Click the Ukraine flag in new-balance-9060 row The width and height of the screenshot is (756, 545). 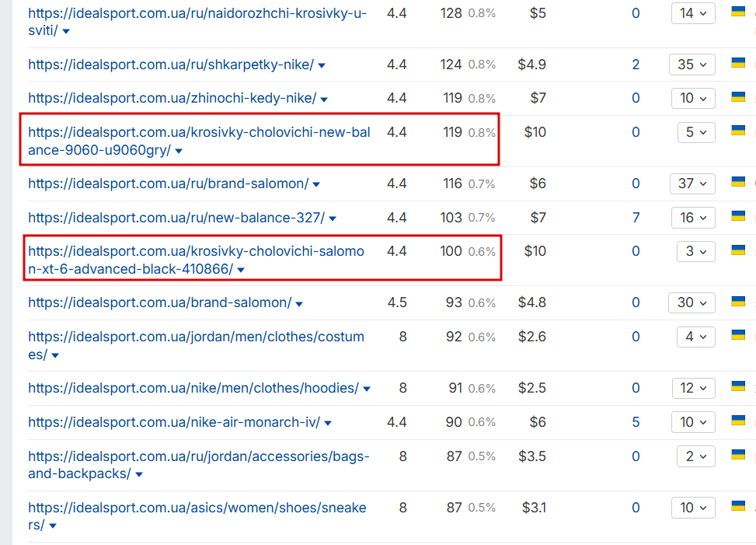pos(738,130)
